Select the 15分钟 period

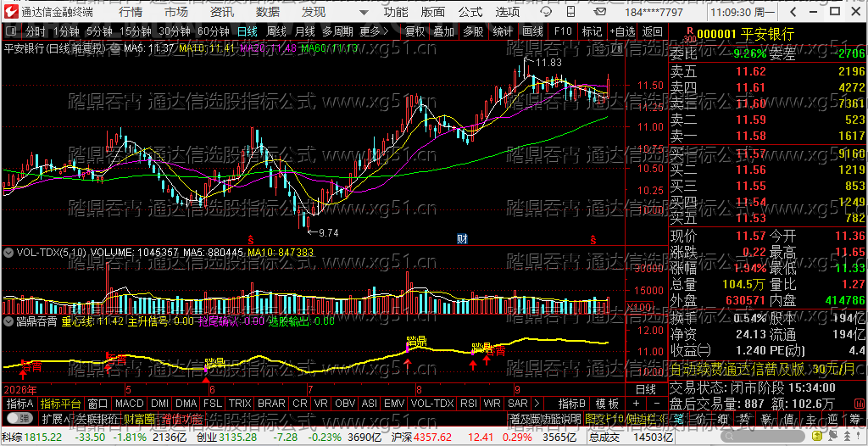pos(135,31)
